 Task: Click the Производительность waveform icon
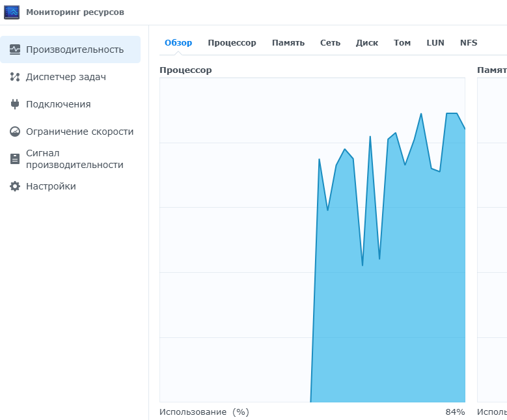tap(15, 49)
